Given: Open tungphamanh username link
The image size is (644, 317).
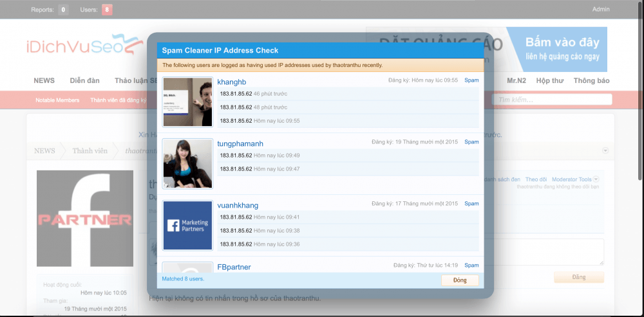Looking at the screenshot, I should coord(240,143).
